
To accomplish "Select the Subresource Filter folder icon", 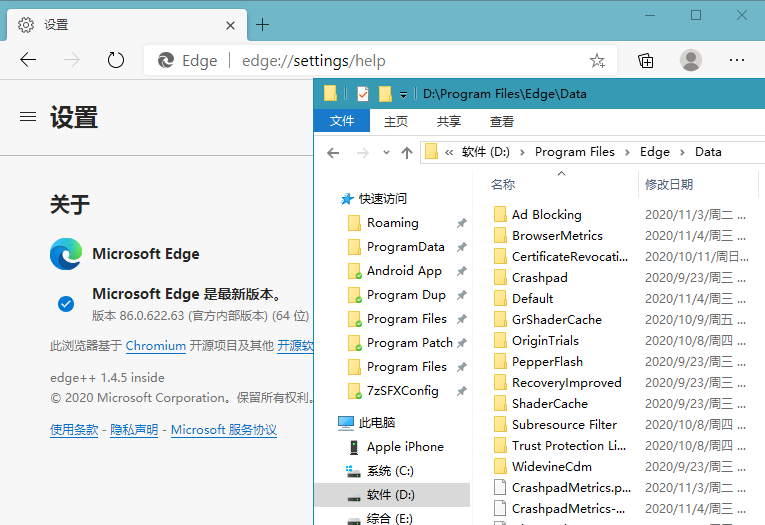I will pyautogui.click(x=500, y=424).
